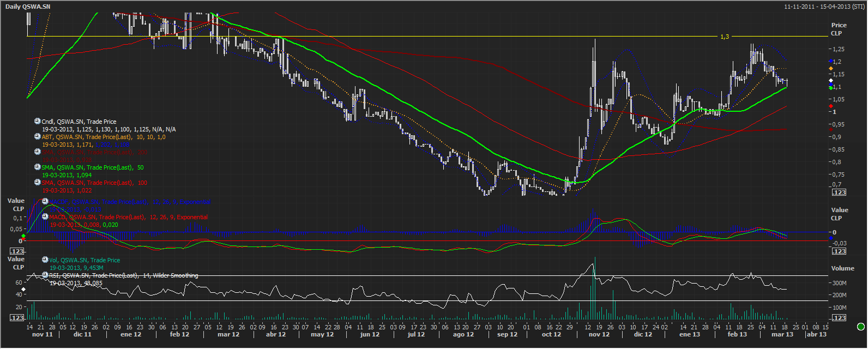
Task: Click the nov 12 label on the time axis
Action: pos(599,334)
